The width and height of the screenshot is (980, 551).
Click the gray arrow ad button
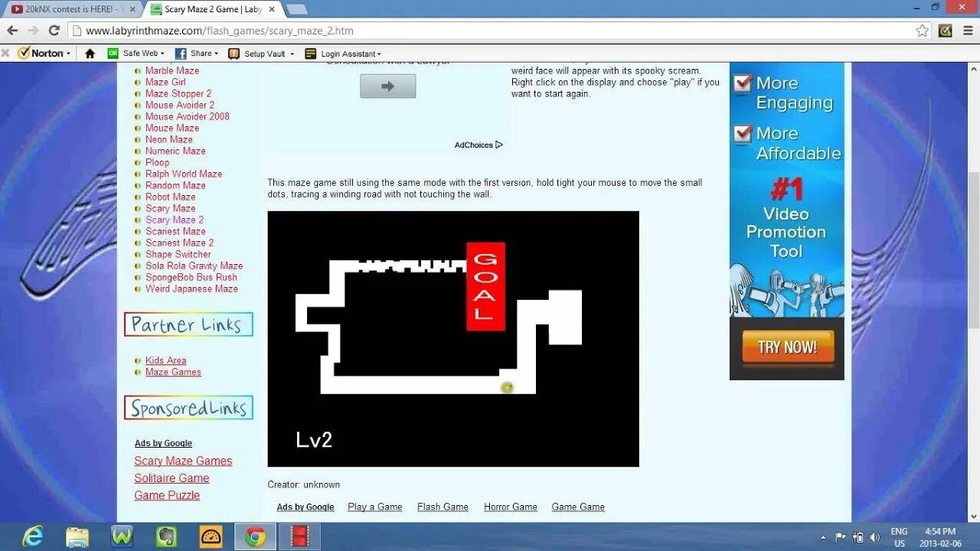click(x=388, y=86)
